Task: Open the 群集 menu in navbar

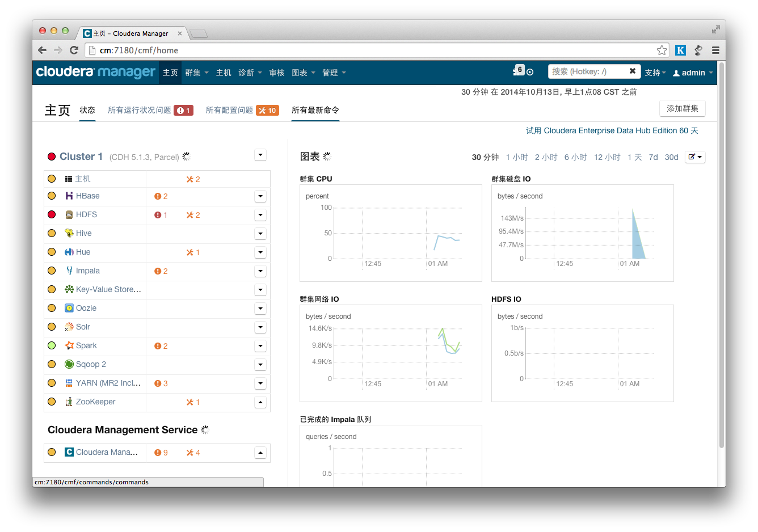Action: [196, 73]
